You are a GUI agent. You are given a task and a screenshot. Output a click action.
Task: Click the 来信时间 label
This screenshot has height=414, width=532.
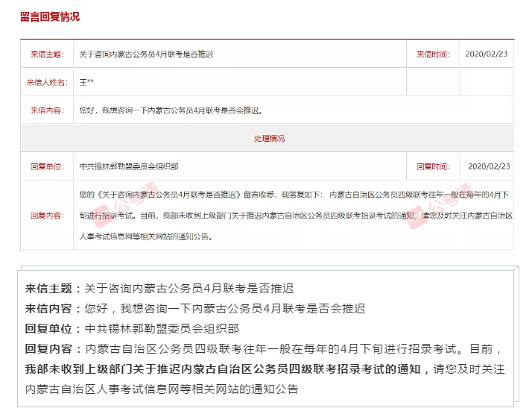tap(433, 54)
